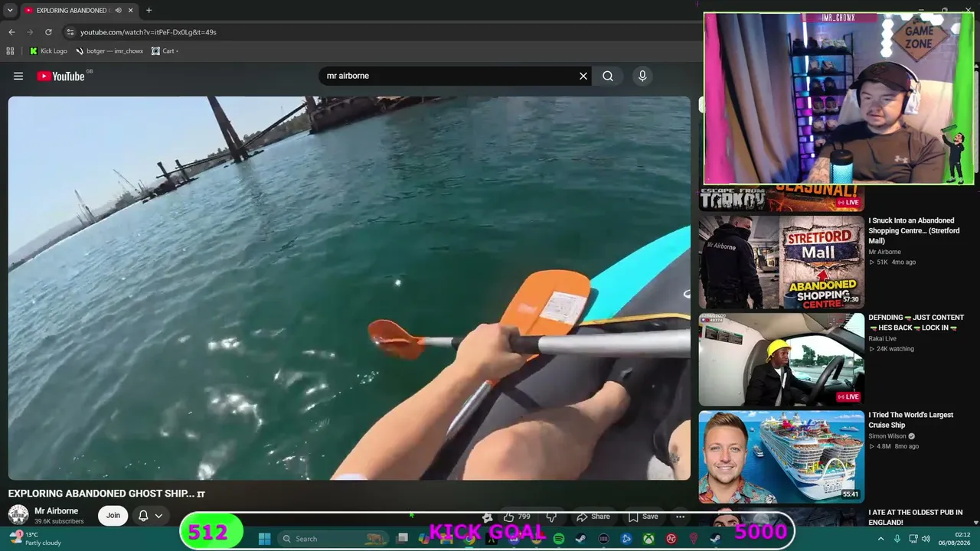This screenshot has height=551, width=980.
Task: Open the Escape From Tarkov live thumbnail
Action: pos(781,197)
